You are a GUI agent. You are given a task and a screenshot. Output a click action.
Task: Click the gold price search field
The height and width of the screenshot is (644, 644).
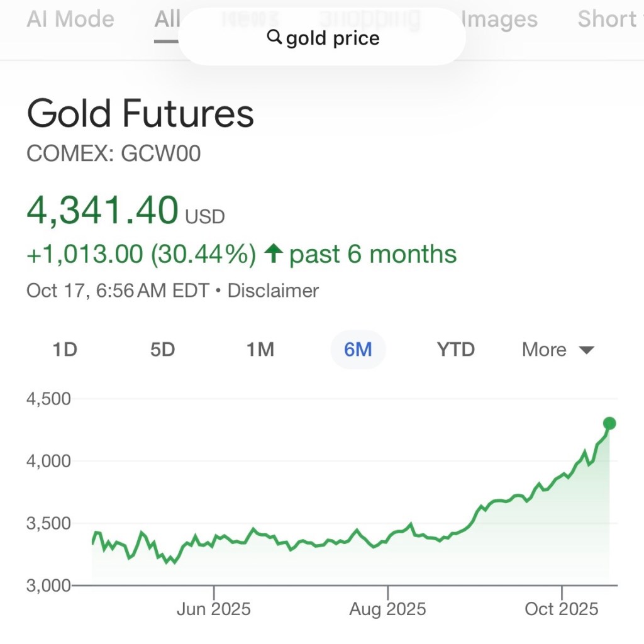pos(333,38)
